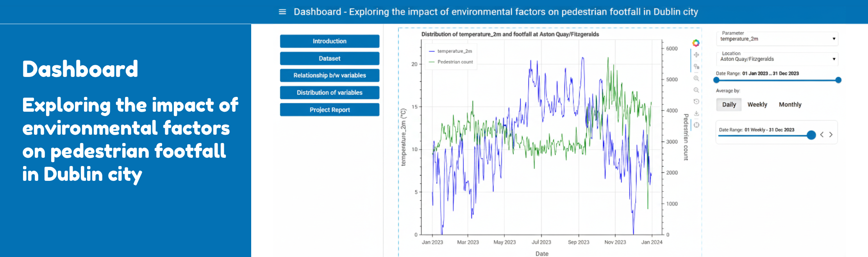Screen dimensions: 868x257
Task: Step slider back with left chevron
Action: coord(822,134)
